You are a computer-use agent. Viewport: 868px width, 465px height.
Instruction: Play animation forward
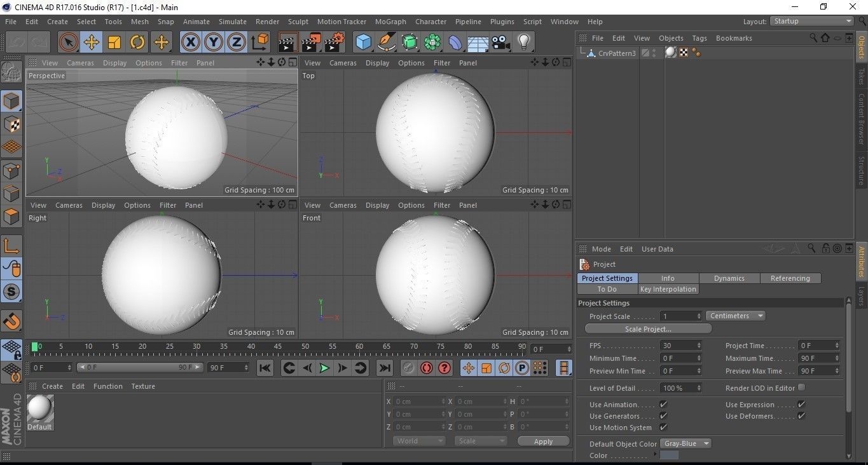point(324,368)
